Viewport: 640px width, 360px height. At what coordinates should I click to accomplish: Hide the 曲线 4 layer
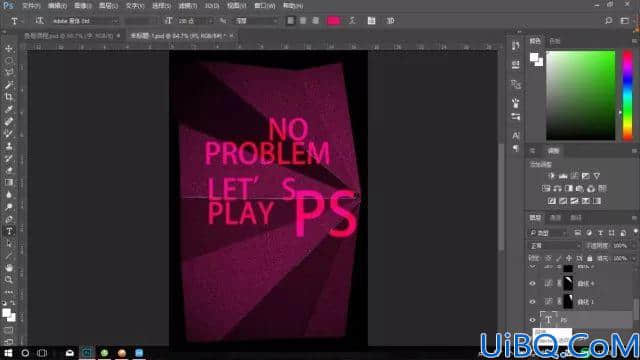pos(532,283)
